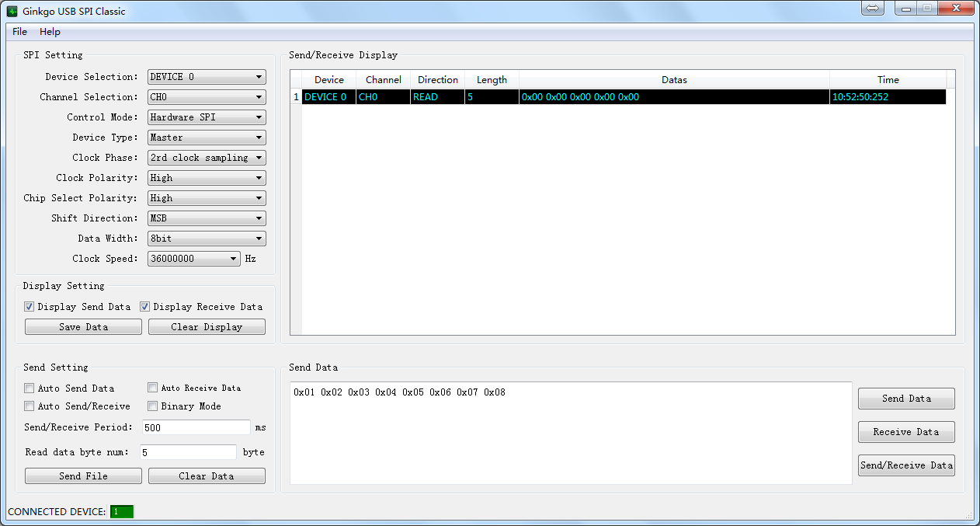This screenshot has width=980, height=526.
Task: Click the green connected device indicator
Action: tap(122, 511)
